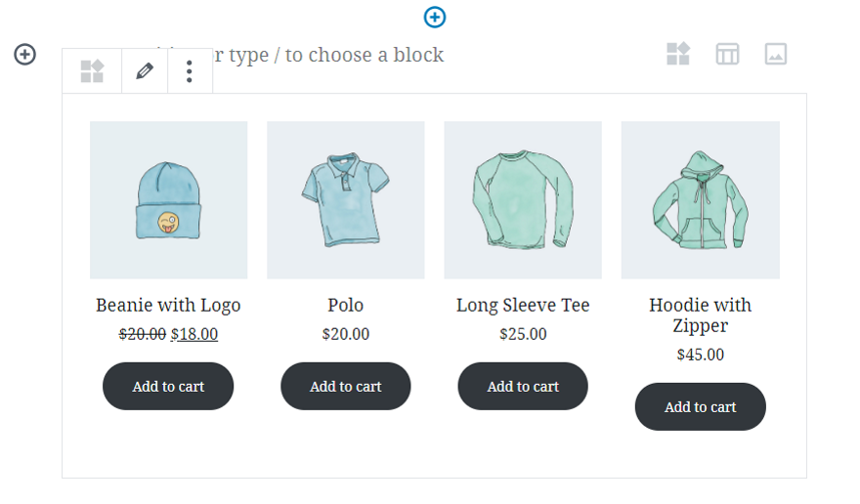Click the pencil edit icon
The width and height of the screenshot is (860, 504).
(x=145, y=71)
